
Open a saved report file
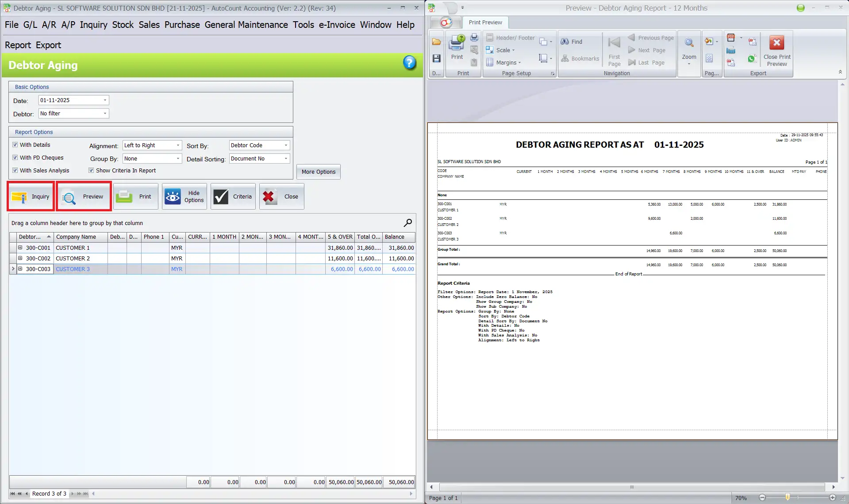(x=436, y=42)
